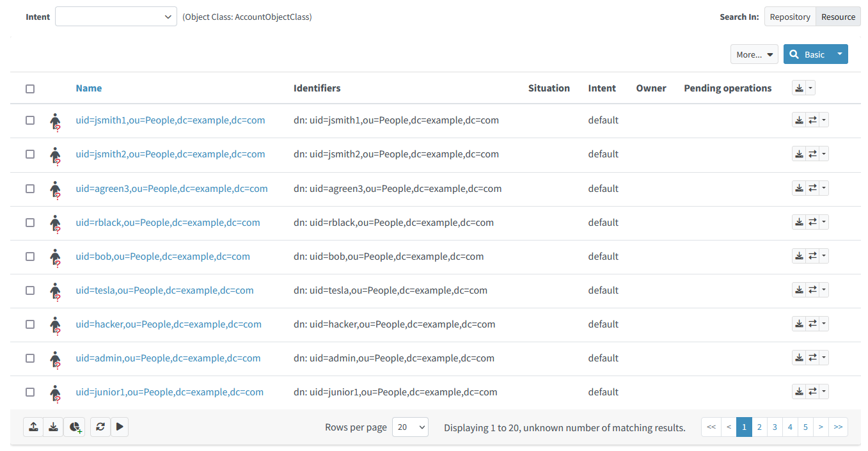This screenshot has height=451, width=868.
Task: Open the Rows per page selector
Action: tap(410, 427)
